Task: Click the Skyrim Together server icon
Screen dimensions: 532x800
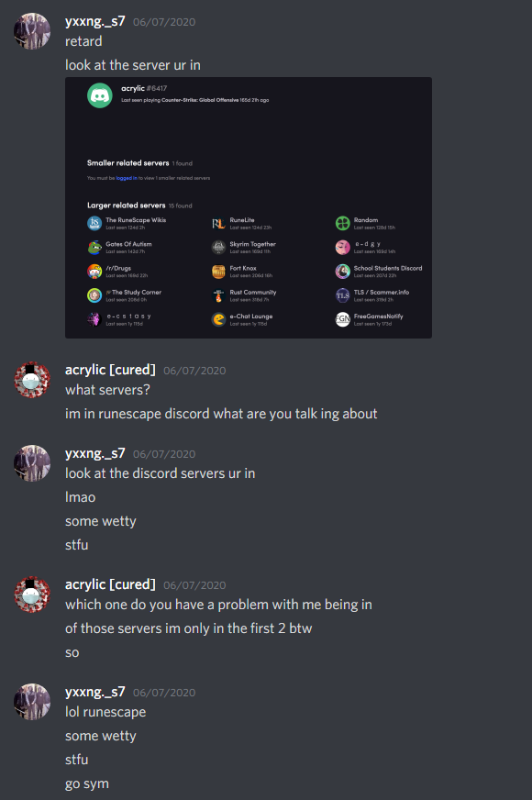Action: click(x=218, y=248)
